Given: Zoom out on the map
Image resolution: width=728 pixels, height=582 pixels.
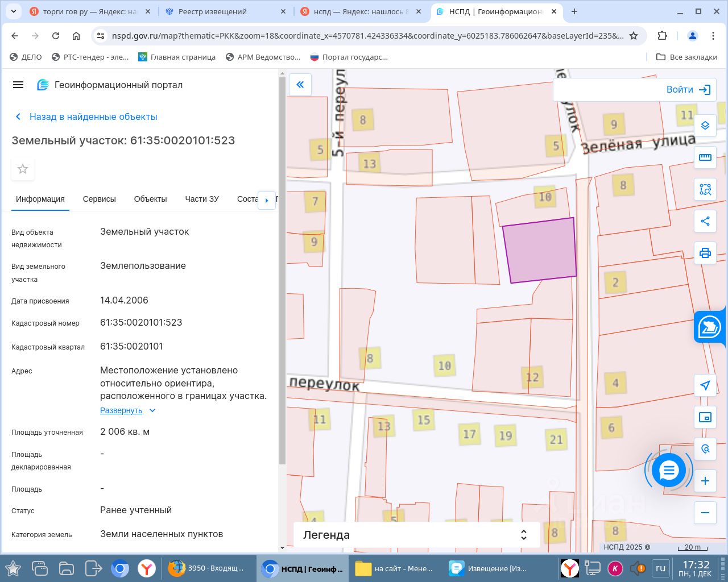Looking at the screenshot, I should 705,513.
